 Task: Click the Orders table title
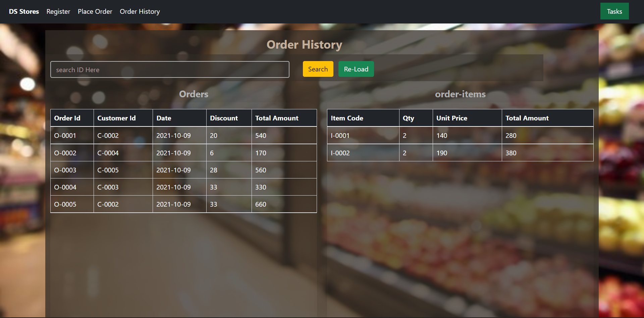194,94
